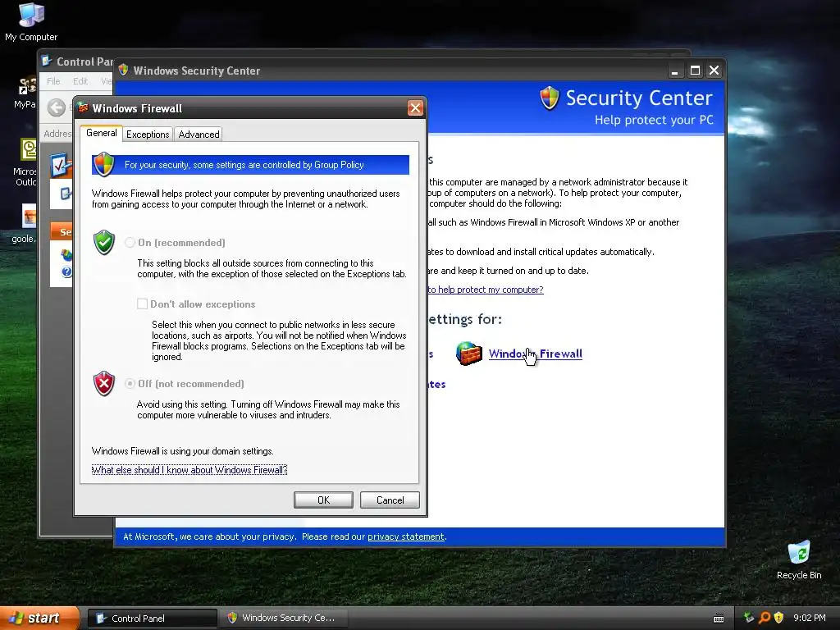840x630 pixels.
Task: Click the help protect my computer link
Action: pyautogui.click(x=486, y=290)
